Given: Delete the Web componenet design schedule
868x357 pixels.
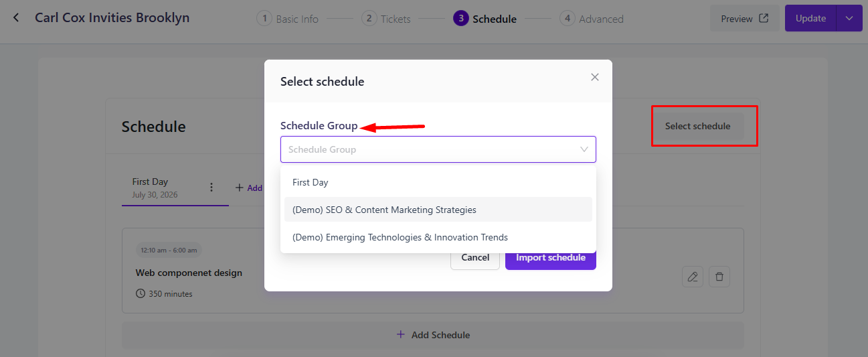Looking at the screenshot, I should click(x=719, y=277).
